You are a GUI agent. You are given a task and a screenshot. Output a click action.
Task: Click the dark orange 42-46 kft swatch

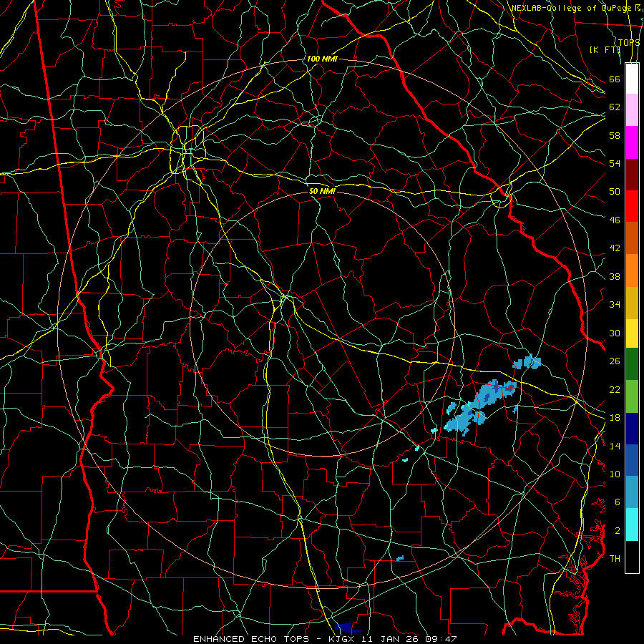(x=632, y=238)
